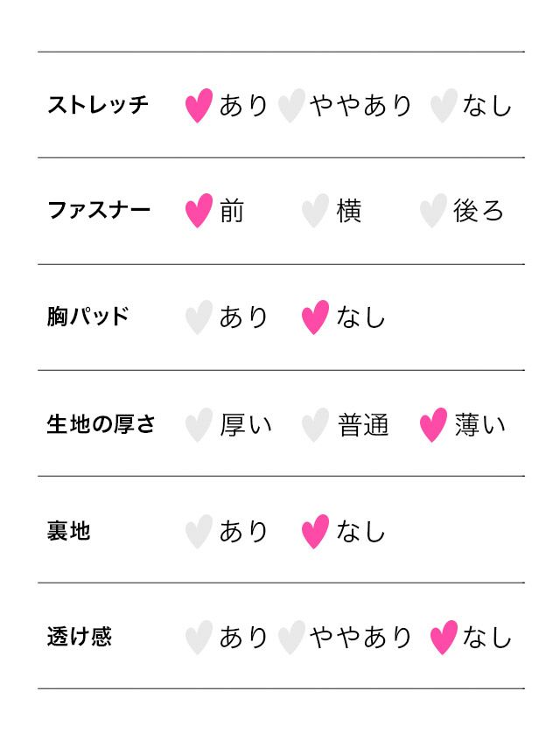Image resolution: width=560 pixels, height=747 pixels.
Task: Click the pink heart next to ストレッチ あり
Action: 199,106
